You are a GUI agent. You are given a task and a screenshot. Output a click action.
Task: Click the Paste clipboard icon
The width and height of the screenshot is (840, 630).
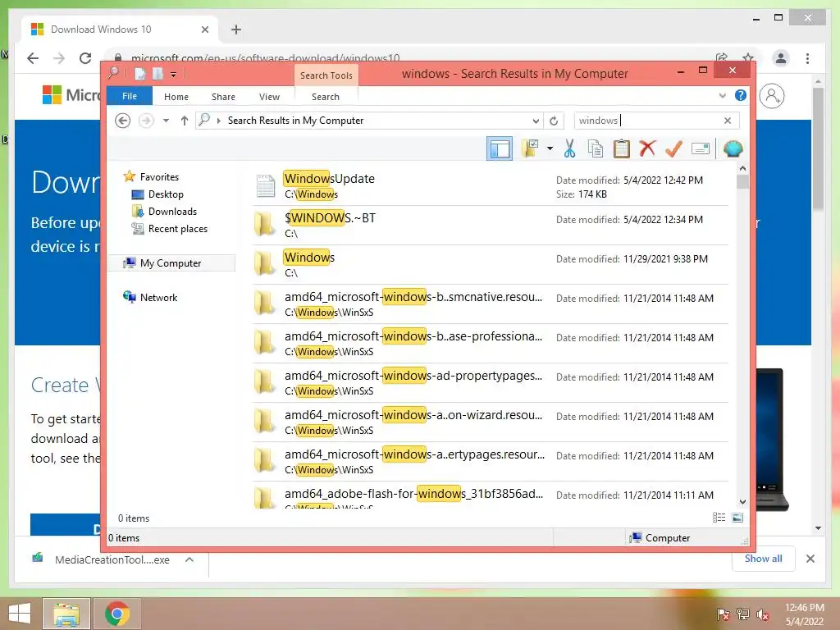622,148
